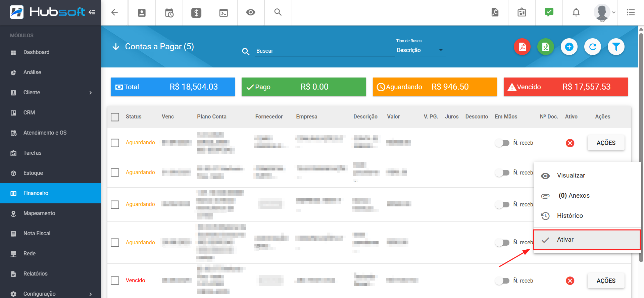The height and width of the screenshot is (298, 644).
Task: Open the Nota Fiscal module
Action: coord(37,234)
